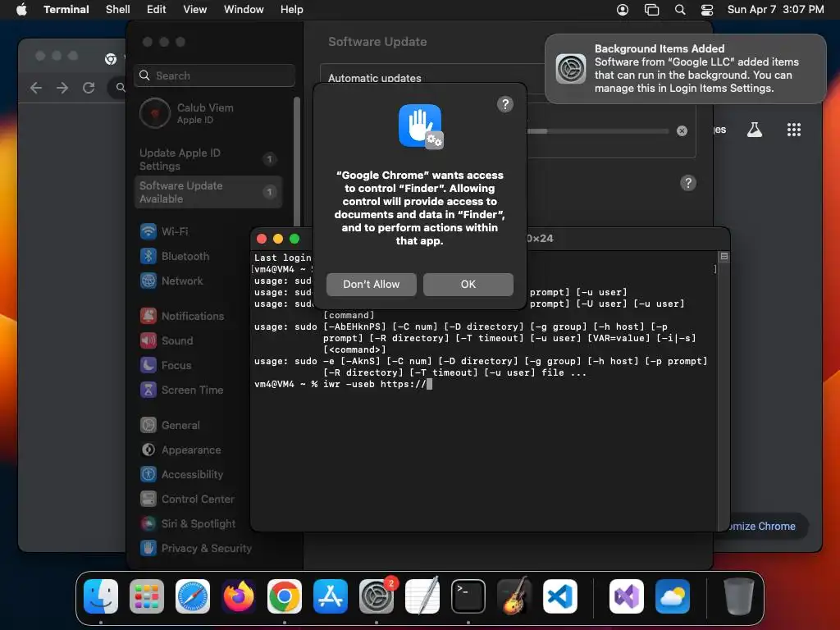
Task: Open Launchpad from the Dock
Action: pyautogui.click(x=147, y=596)
